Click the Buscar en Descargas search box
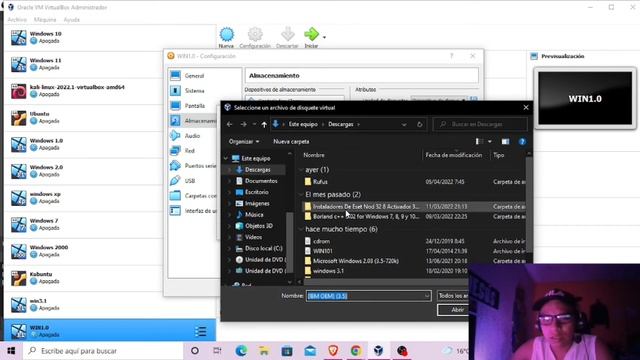The width and height of the screenshot is (640, 360). coord(480,124)
